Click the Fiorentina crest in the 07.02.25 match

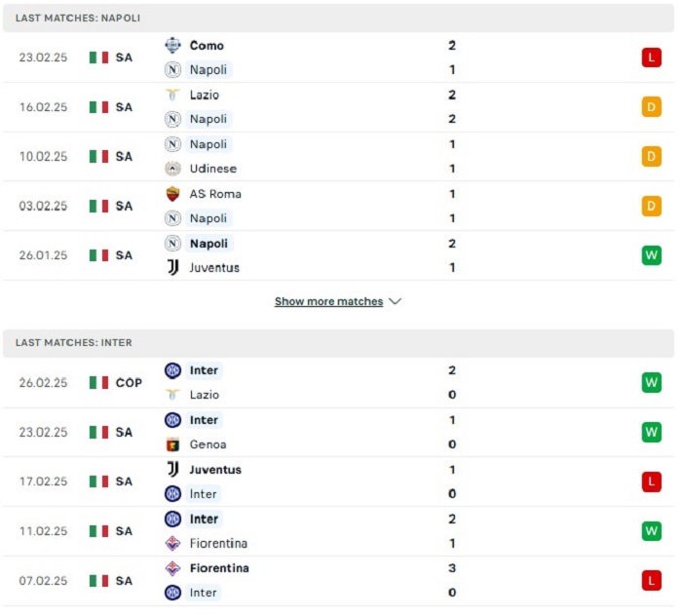172,567
